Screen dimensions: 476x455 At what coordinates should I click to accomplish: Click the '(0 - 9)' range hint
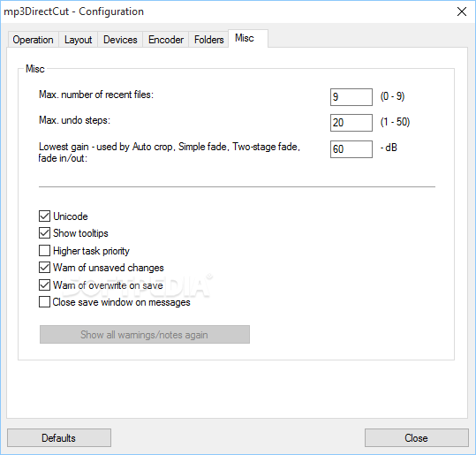pyautogui.click(x=392, y=96)
